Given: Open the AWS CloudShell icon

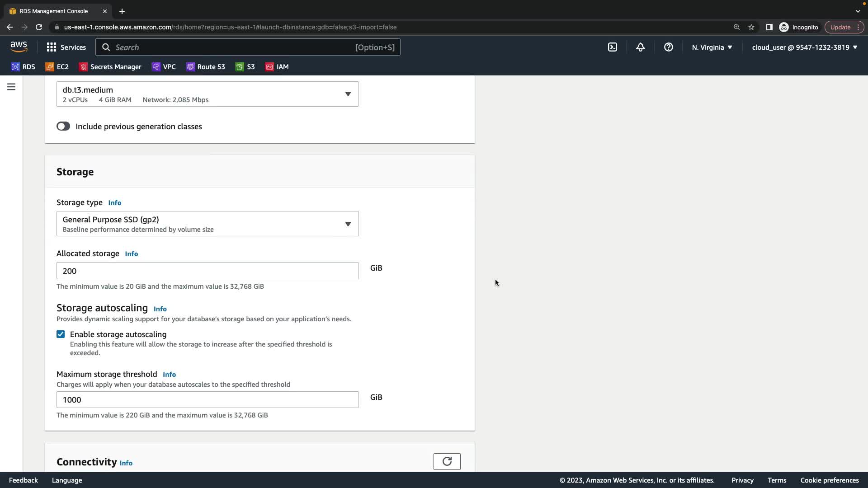Looking at the screenshot, I should pyautogui.click(x=613, y=47).
